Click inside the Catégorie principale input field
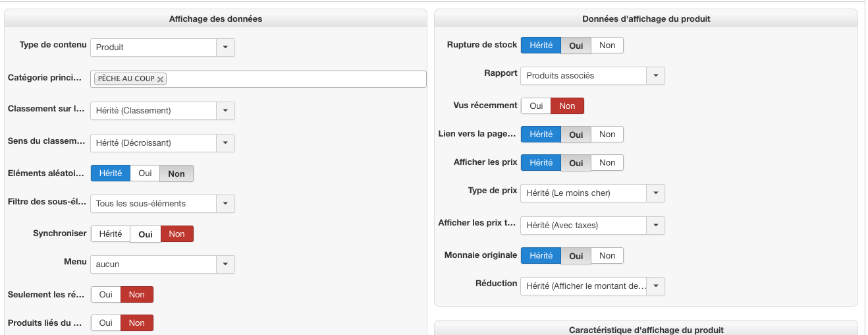Viewport: 868px width, 335px height. [x=296, y=79]
